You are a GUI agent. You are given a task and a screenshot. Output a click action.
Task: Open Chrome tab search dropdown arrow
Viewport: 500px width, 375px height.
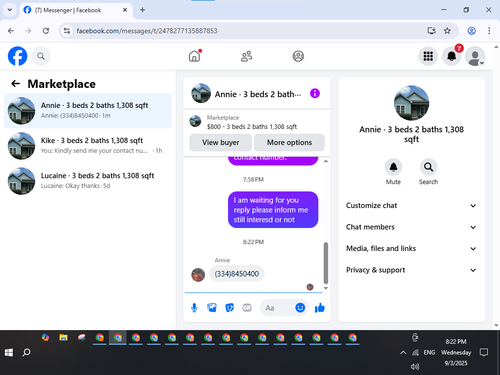pos(10,10)
